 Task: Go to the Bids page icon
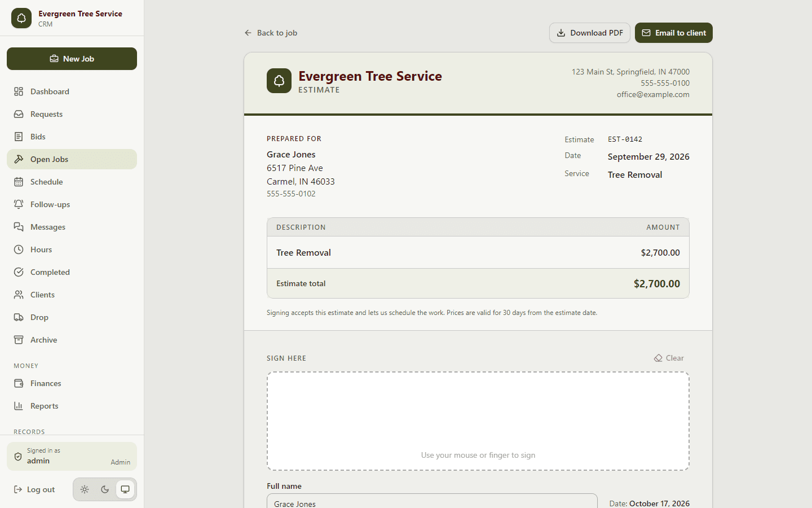(19, 137)
